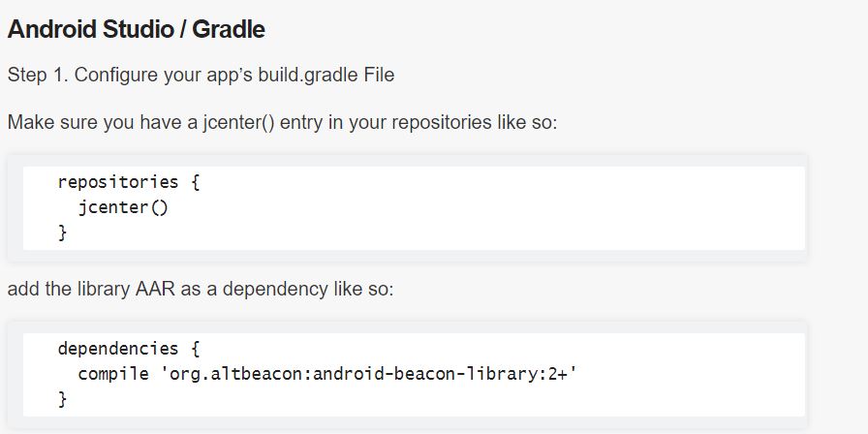
Task: Click the closing brace of the repositories block
Action: coord(63,232)
